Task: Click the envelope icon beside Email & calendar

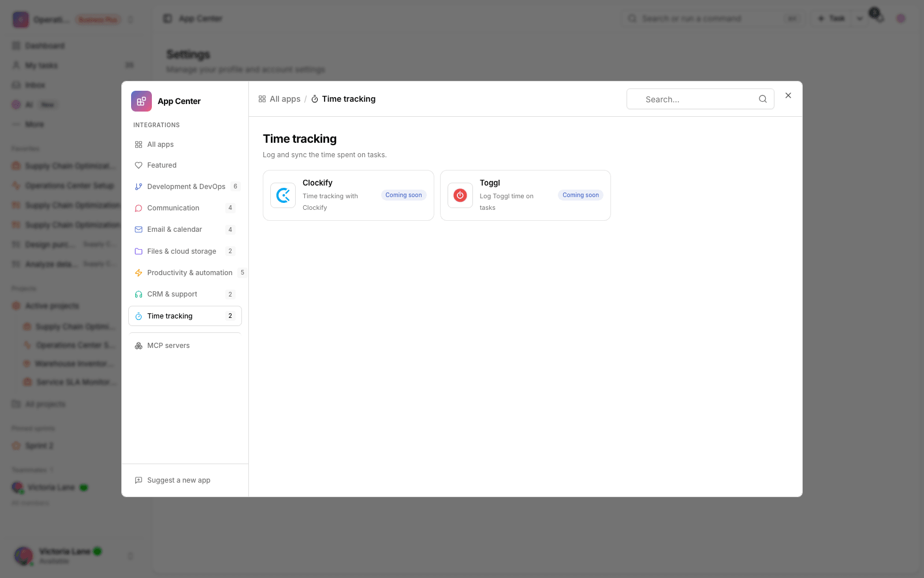Action: coord(139,229)
